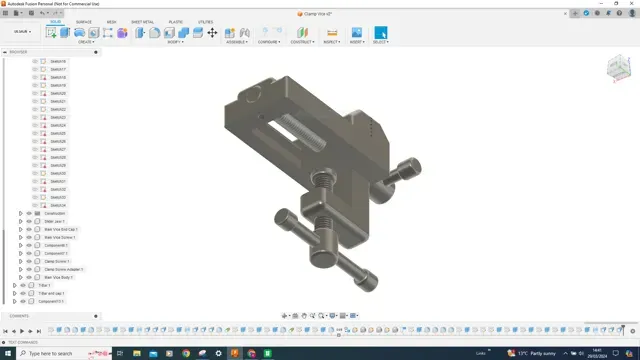Click the Orbit icon in navigation bar
This screenshot has width=640, height=360.
point(284,316)
